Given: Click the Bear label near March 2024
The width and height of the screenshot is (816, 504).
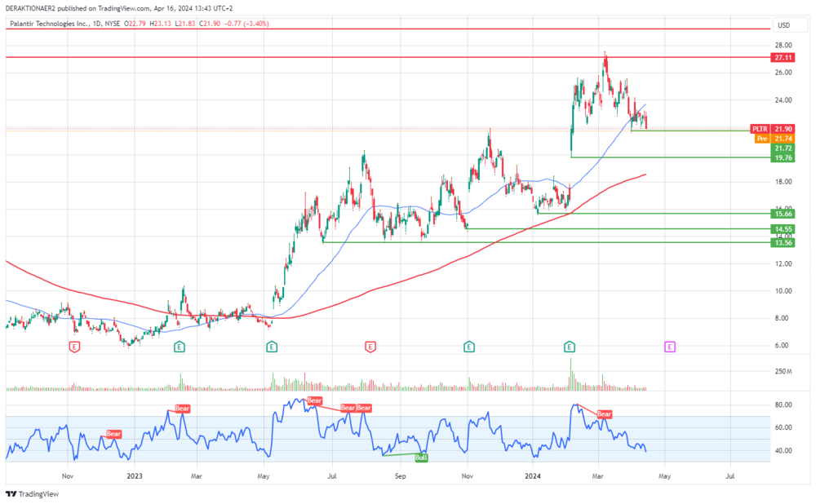Looking at the screenshot, I should coord(604,414).
